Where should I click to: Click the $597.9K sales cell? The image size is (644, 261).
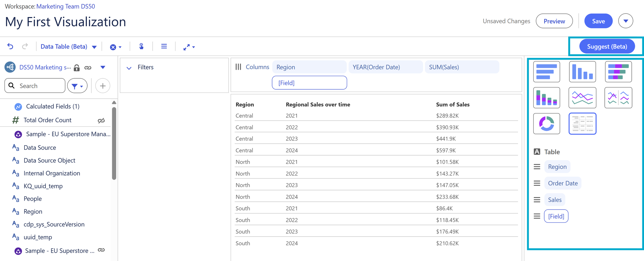[446, 150]
